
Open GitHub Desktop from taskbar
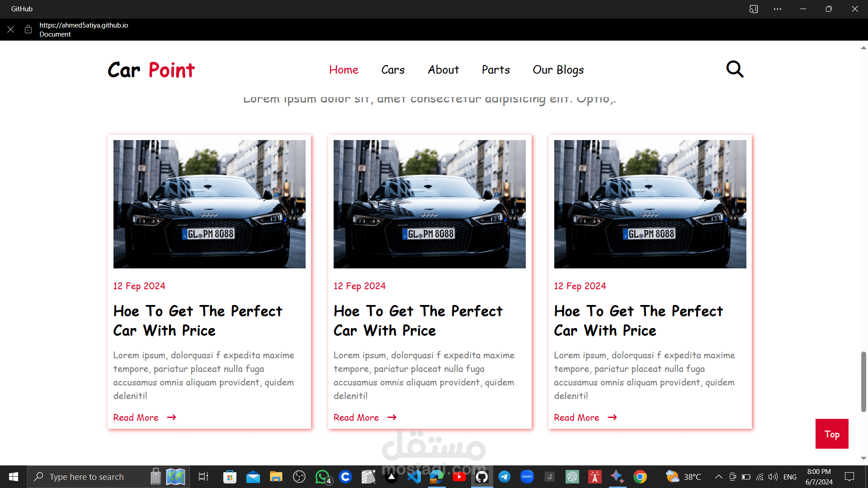pyautogui.click(x=482, y=477)
